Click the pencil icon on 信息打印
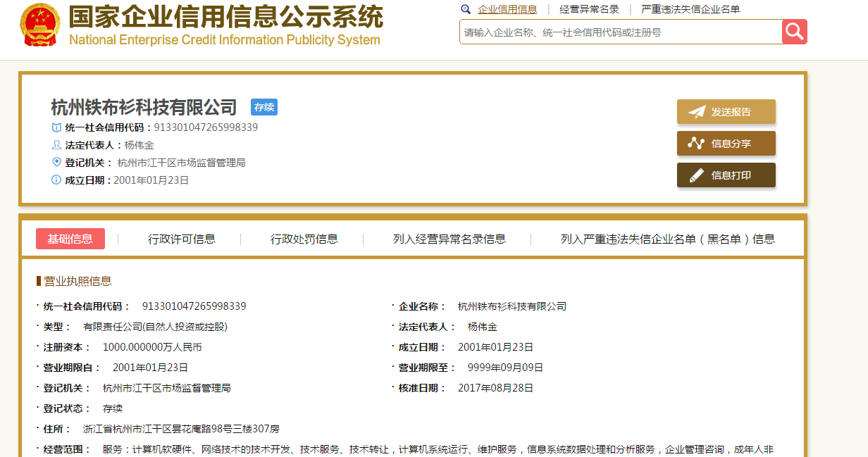This screenshot has width=868, height=457. click(x=697, y=175)
